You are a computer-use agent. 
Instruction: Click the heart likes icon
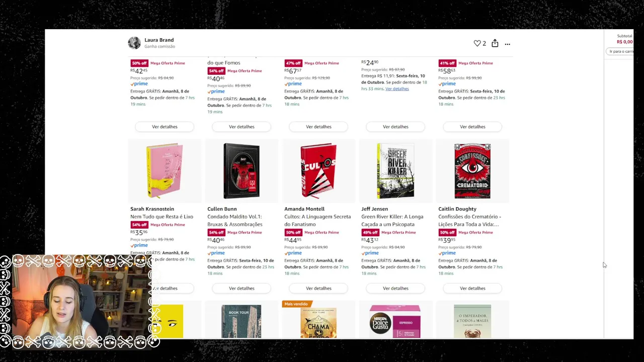click(x=477, y=44)
